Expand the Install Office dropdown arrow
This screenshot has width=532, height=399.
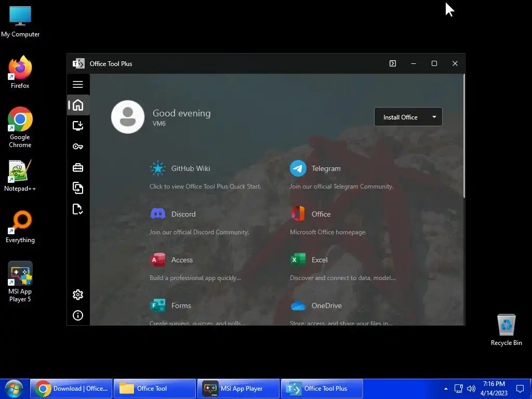[434, 117]
